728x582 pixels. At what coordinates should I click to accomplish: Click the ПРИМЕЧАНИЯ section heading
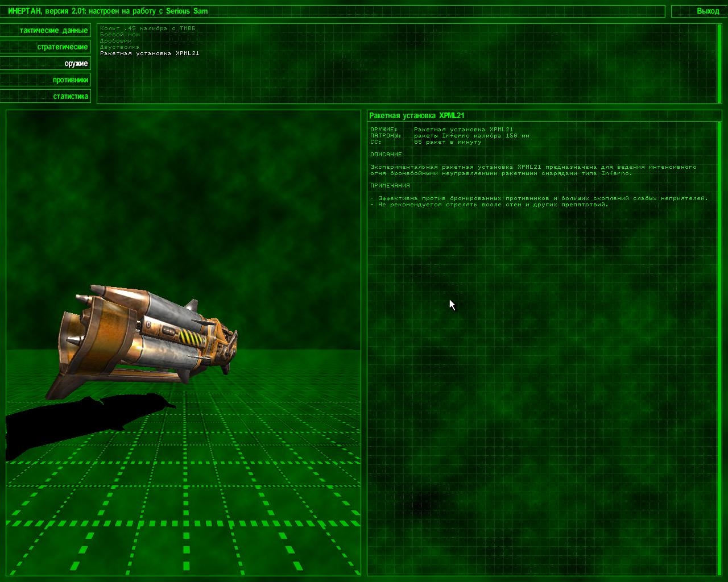point(390,186)
